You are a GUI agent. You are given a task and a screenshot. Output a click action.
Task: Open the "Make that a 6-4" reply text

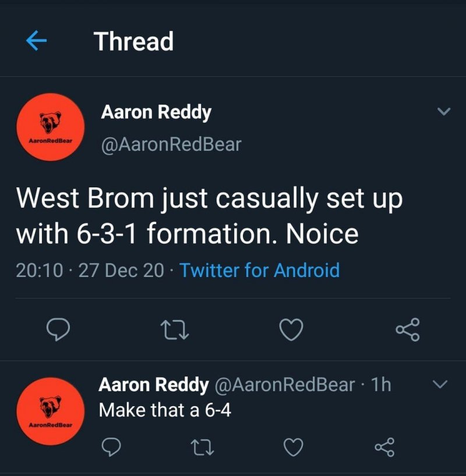(x=165, y=410)
